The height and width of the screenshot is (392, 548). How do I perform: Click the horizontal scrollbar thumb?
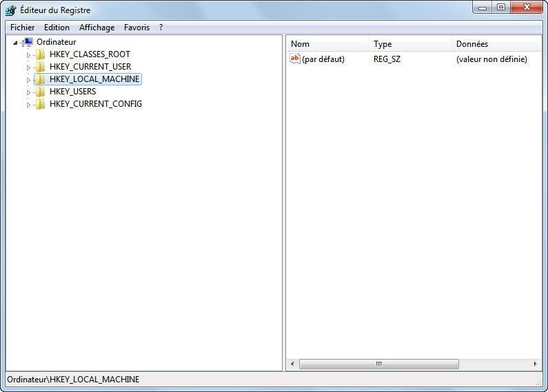[379, 364]
